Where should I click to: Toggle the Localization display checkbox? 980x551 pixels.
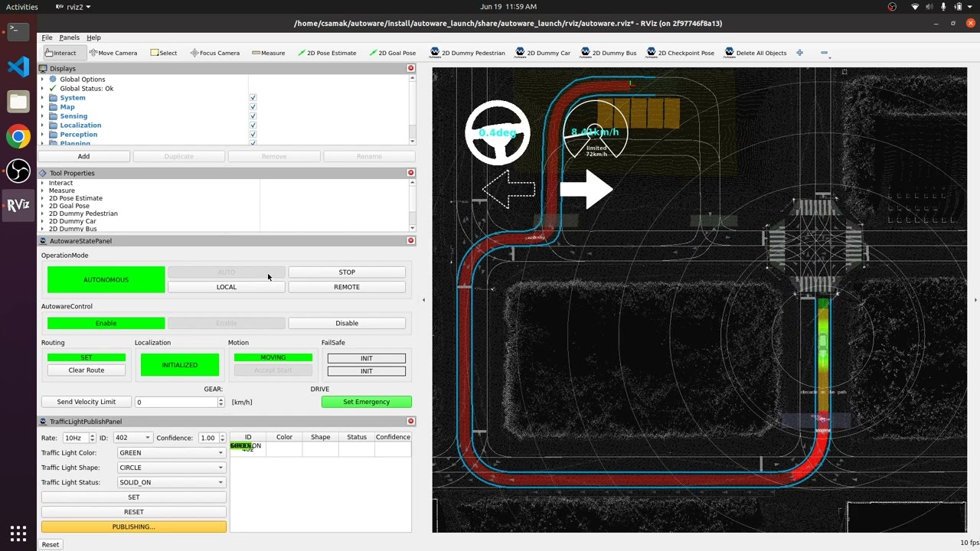pos(253,126)
